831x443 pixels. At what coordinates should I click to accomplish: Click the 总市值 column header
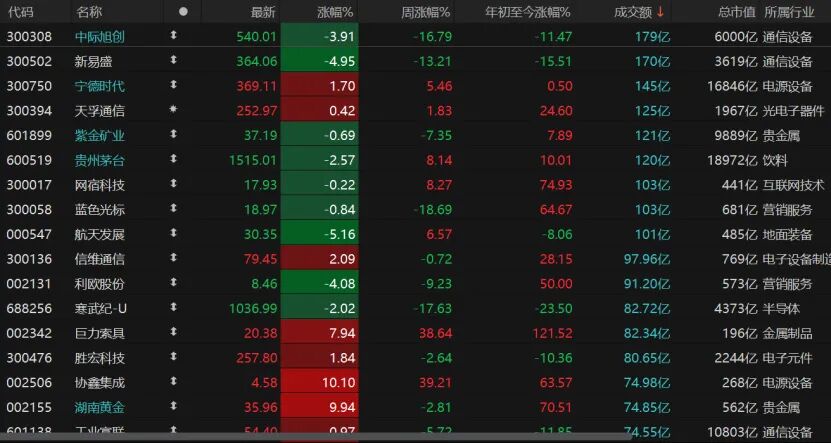(737, 12)
